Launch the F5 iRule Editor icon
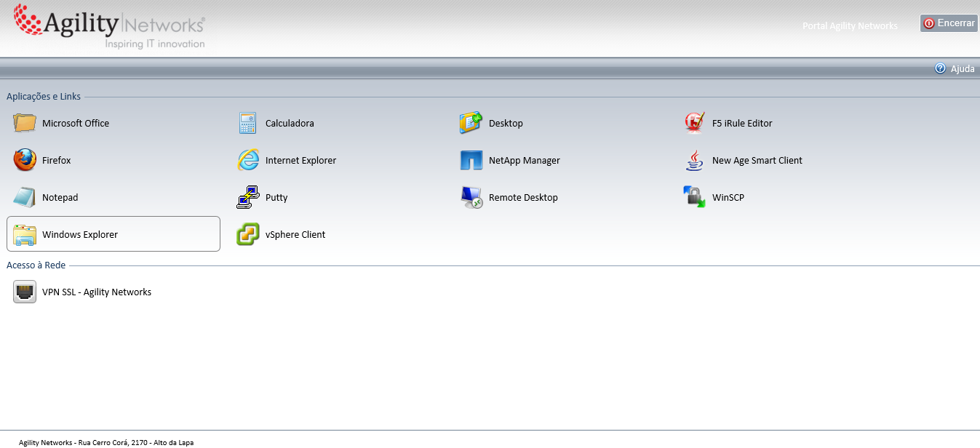Screen dimensions: 980x448 coord(695,123)
